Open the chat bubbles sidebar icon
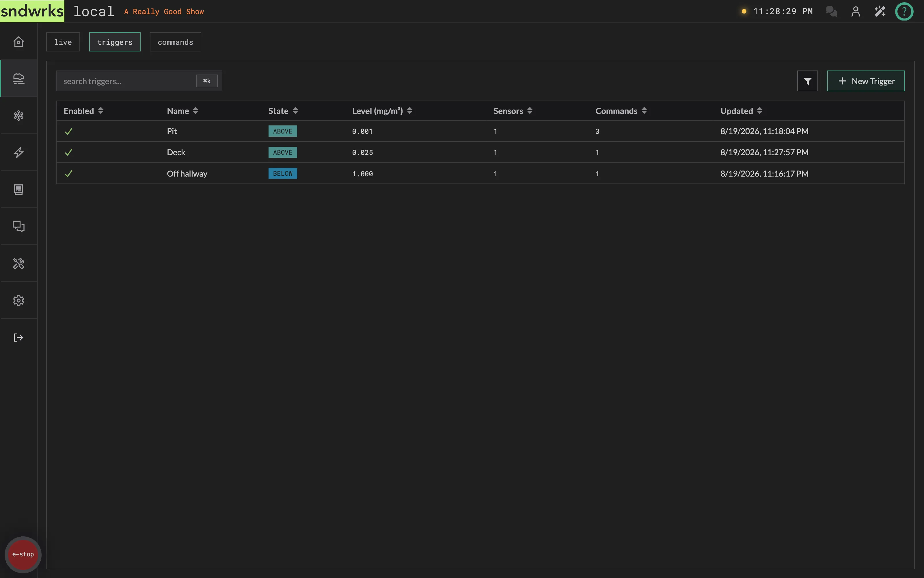This screenshot has width=924, height=578. 18,227
